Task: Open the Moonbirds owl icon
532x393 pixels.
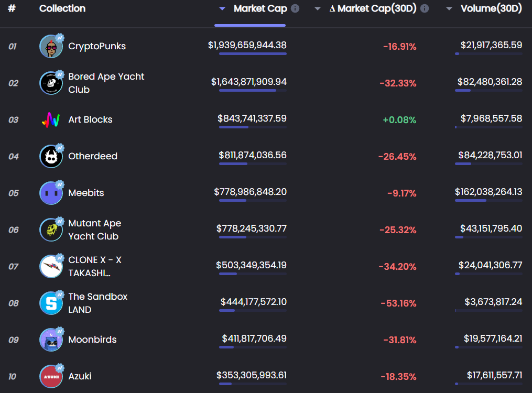Action: click(x=51, y=340)
